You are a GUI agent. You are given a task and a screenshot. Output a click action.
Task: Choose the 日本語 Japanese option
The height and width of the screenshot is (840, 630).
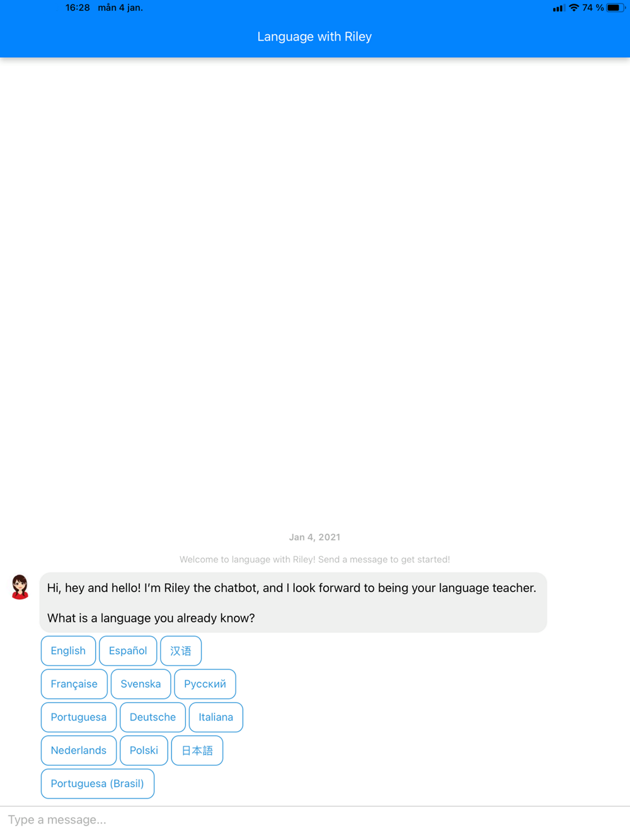tap(197, 751)
